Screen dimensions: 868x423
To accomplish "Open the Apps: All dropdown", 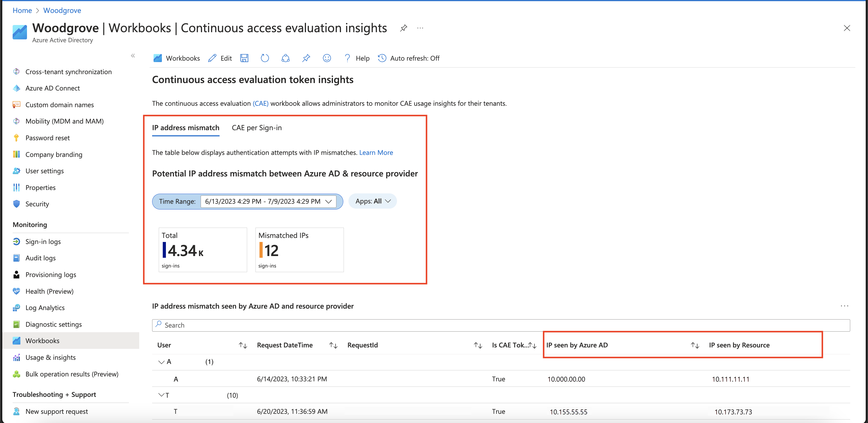I will (x=372, y=201).
